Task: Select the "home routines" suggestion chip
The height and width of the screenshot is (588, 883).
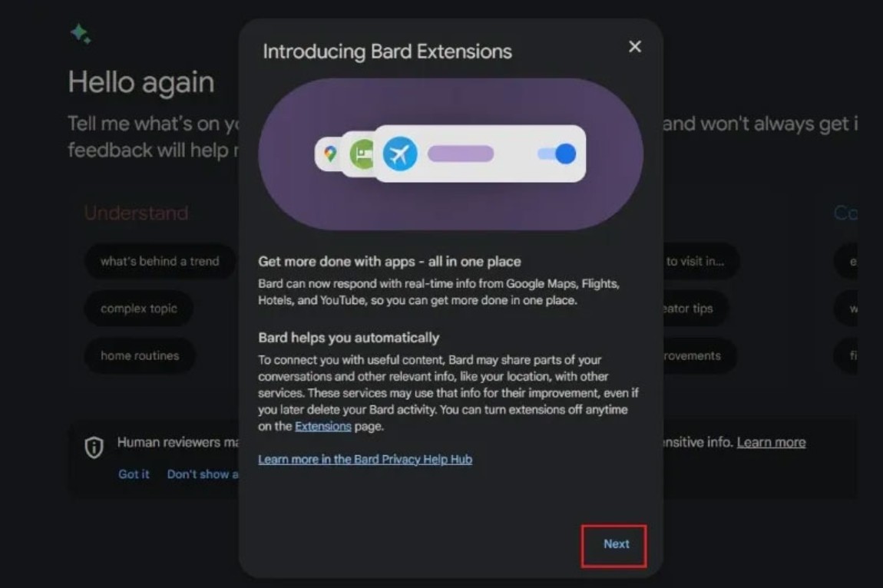Action: pos(140,355)
